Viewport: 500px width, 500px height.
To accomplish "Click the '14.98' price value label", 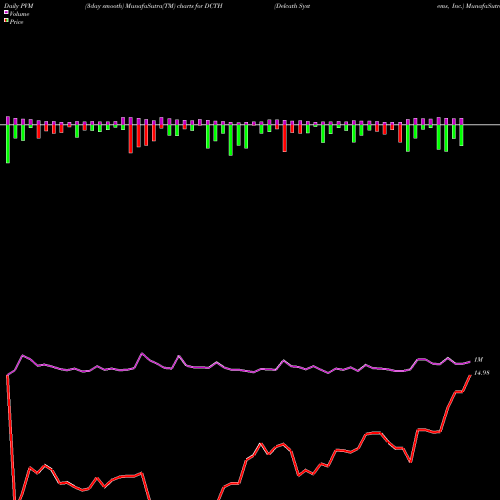I will point(481,373).
